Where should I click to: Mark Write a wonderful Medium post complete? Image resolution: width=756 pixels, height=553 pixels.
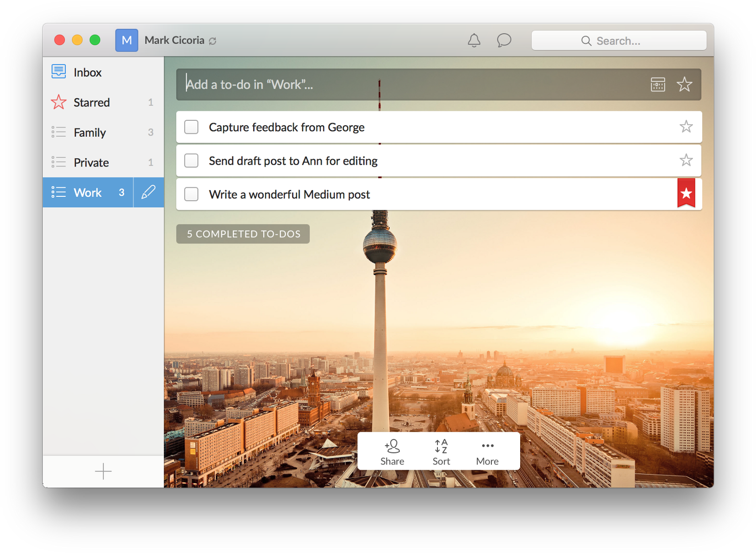click(x=192, y=194)
